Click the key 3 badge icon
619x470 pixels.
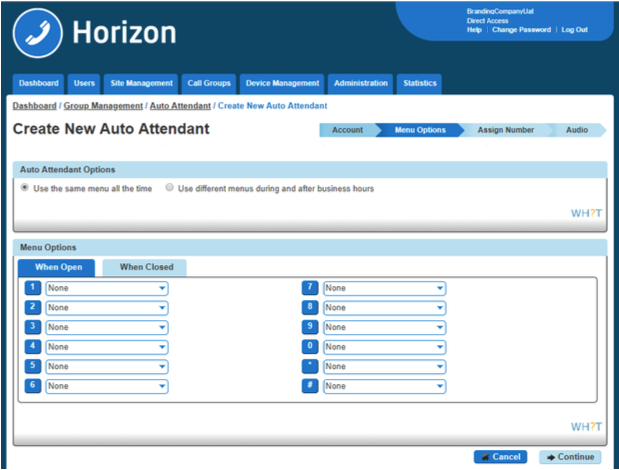click(33, 327)
